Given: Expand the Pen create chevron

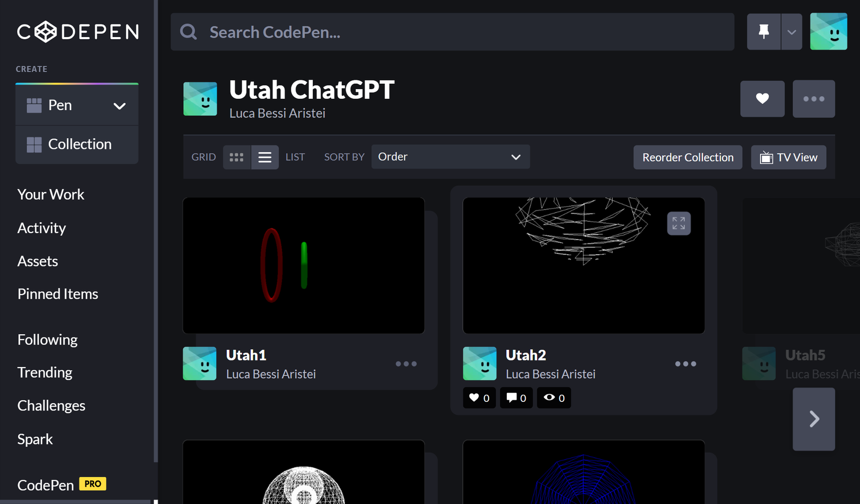Looking at the screenshot, I should pos(119,106).
